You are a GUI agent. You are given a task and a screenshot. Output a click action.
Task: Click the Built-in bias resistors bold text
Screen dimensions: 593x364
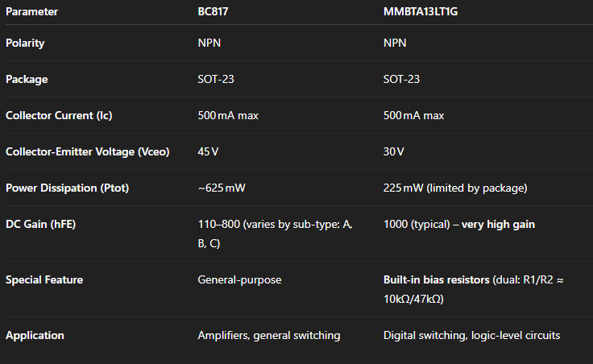437,279
